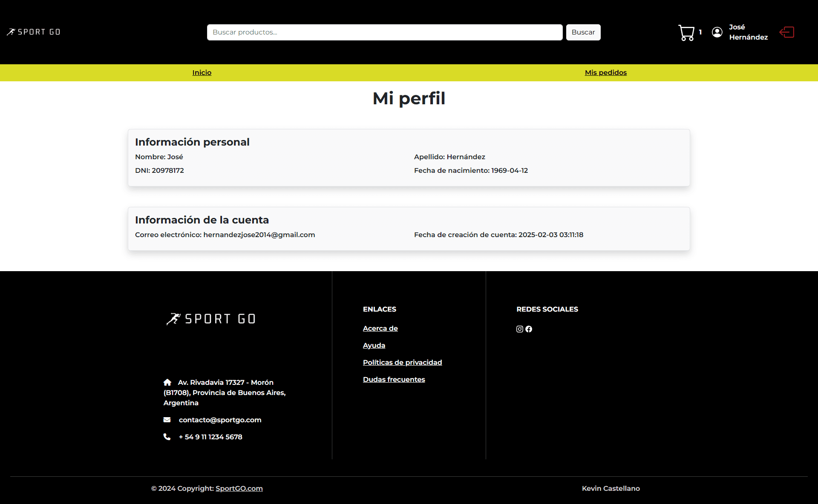Screen dimensions: 818x504
Task: Click the phone icon near + 54 9 11 1234 5678
Action: pos(167,437)
